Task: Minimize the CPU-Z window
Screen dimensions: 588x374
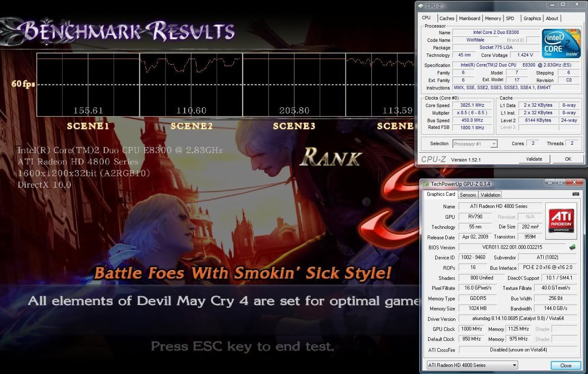Action: click(553, 5)
